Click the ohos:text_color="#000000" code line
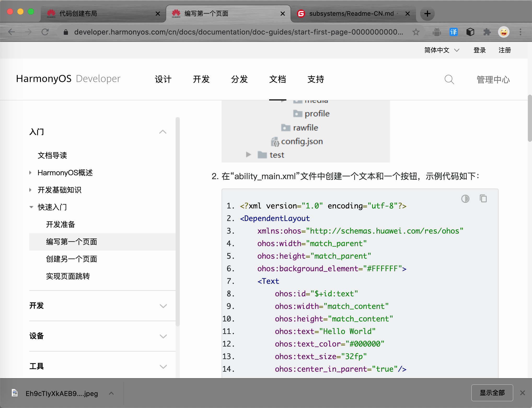The width and height of the screenshot is (532, 408). (x=329, y=344)
